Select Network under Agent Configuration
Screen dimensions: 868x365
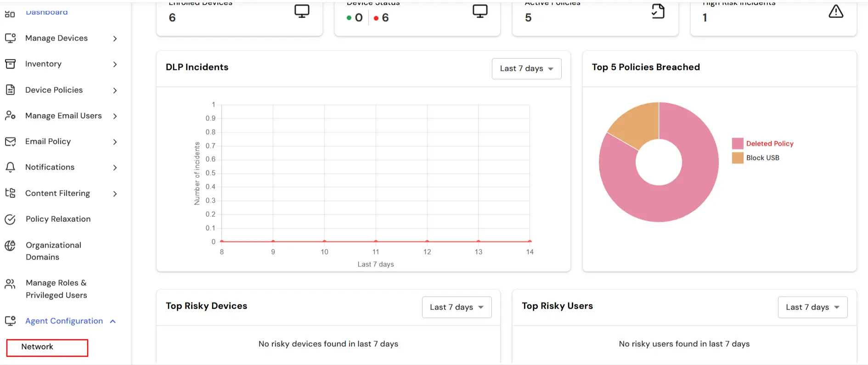37,347
